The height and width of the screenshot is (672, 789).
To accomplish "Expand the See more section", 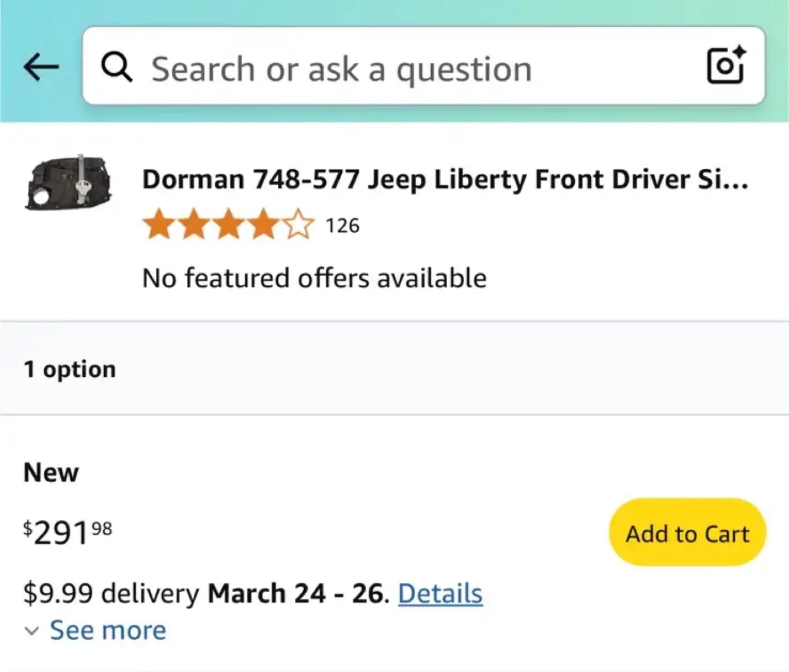I will (107, 630).
